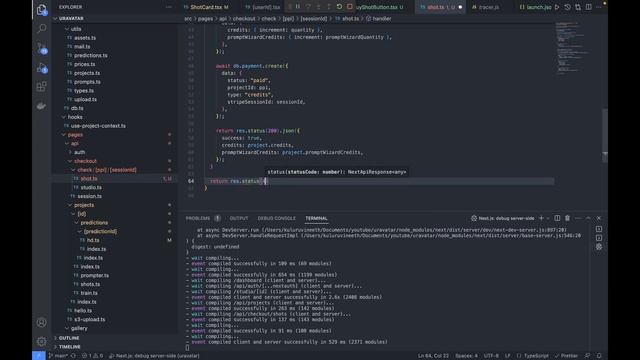
Task: Open the OUTPUT panel tab
Action: pyautogui.click(x=239, y=218)
